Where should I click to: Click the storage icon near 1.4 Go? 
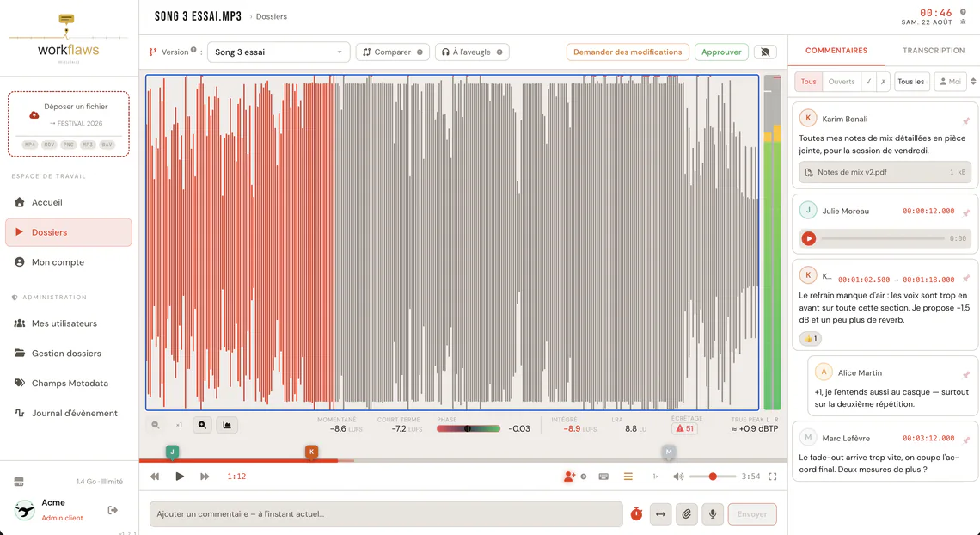tap(19, 482)
